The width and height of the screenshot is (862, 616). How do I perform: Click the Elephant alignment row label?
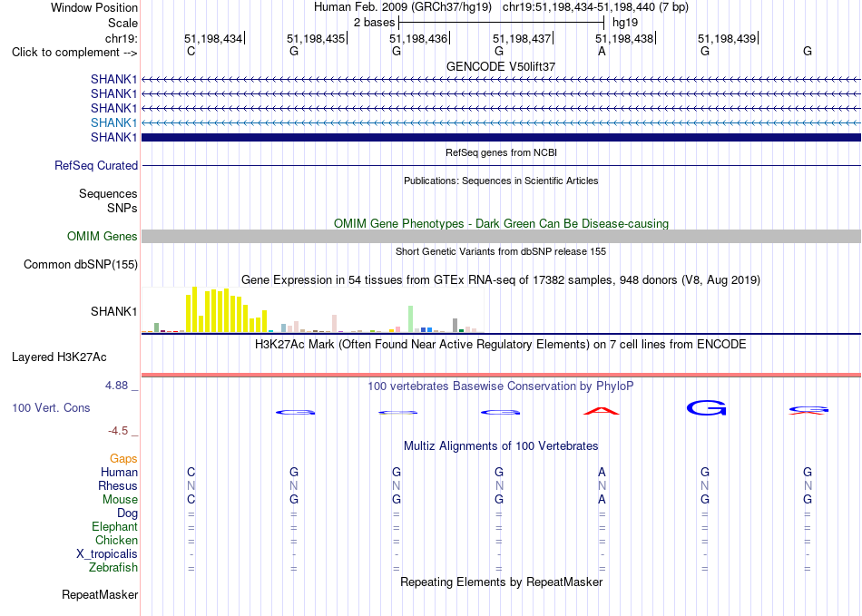click(114, 526)
